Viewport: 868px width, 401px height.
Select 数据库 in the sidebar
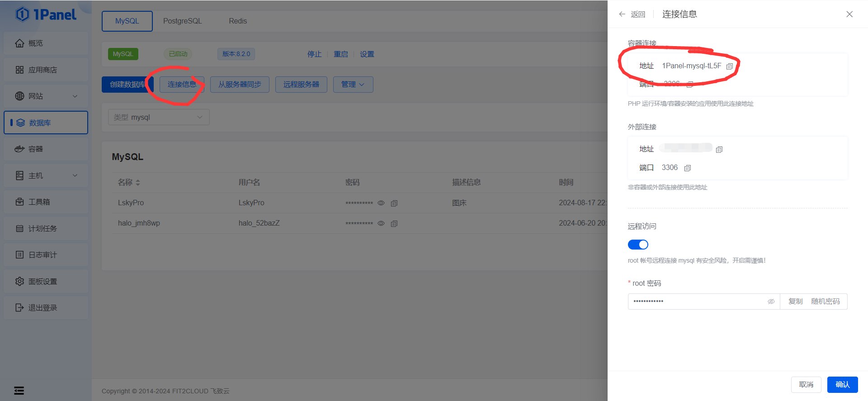pos(46,123)
